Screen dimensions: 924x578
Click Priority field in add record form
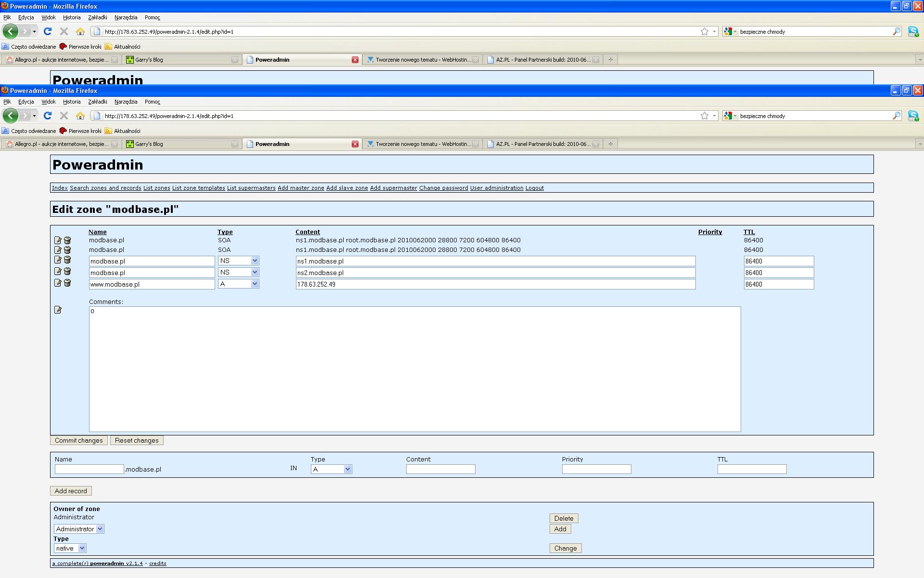[x=596, y=469]
